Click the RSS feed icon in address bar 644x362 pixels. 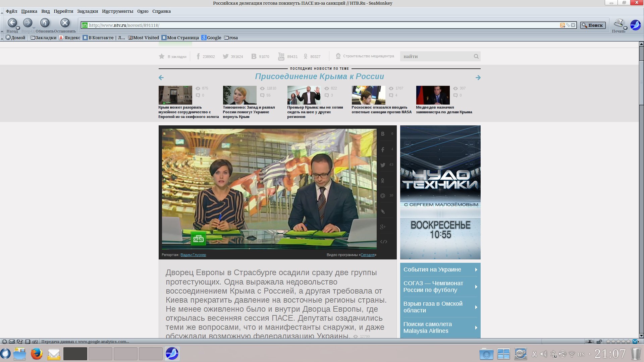[562, 25]
